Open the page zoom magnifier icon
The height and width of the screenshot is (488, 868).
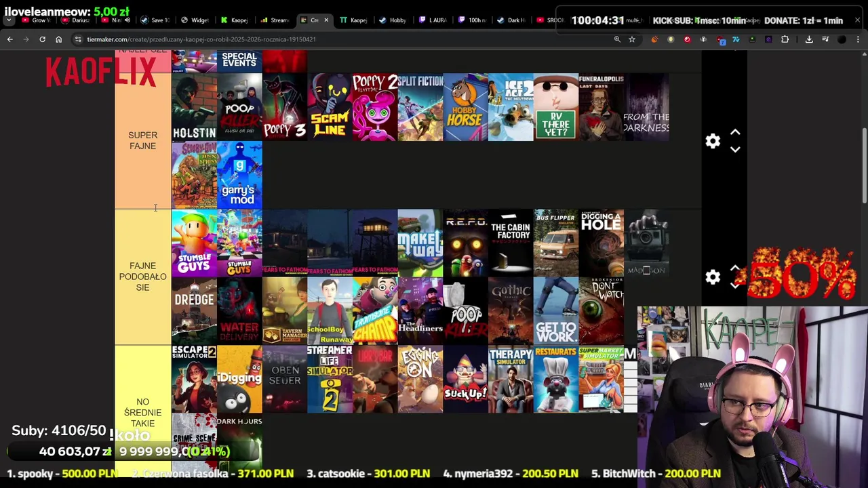617,39
